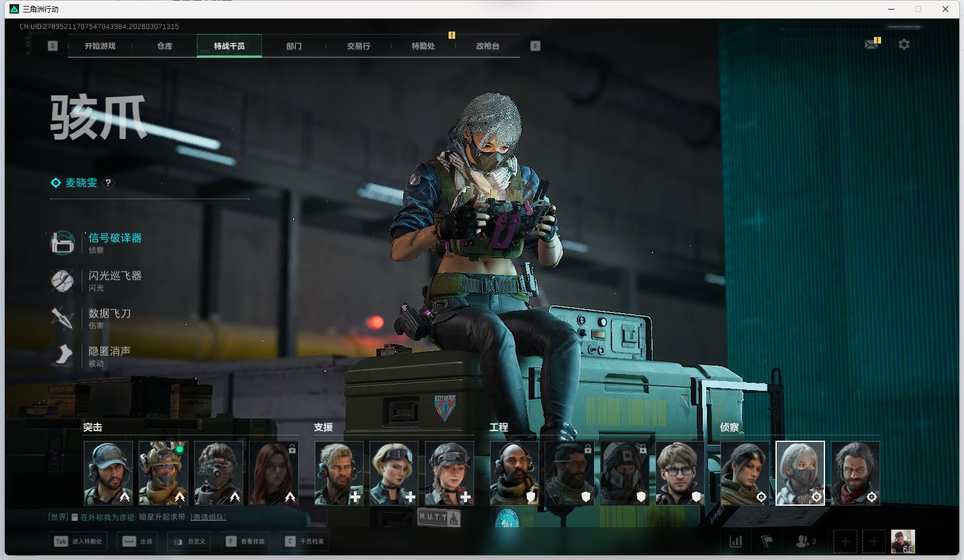
Task: Click the first empty squad slot plus
Action: coord(845,542)
